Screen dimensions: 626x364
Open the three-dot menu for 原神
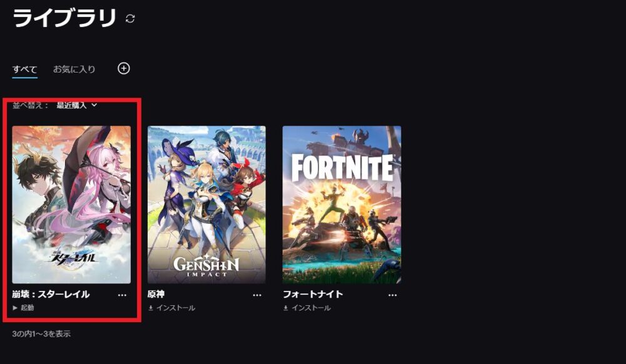257,295
